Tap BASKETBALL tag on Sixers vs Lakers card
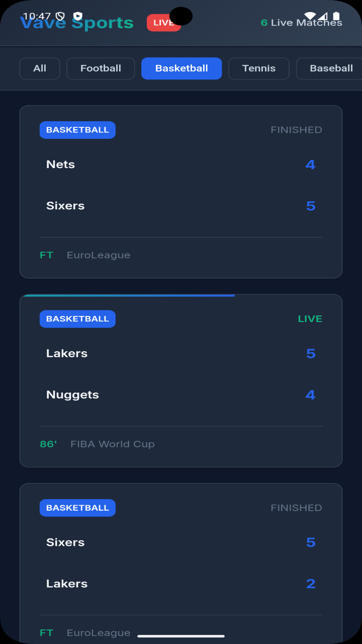 (77, 508)
